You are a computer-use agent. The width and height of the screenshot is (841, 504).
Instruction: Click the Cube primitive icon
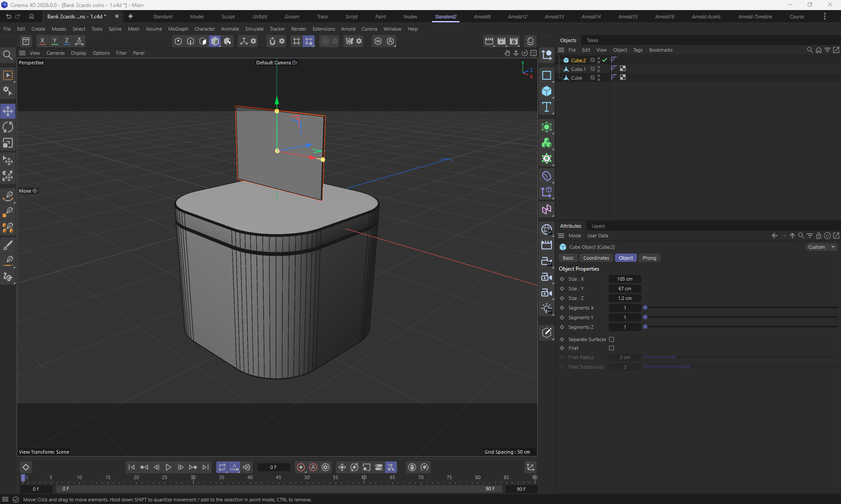546,91
